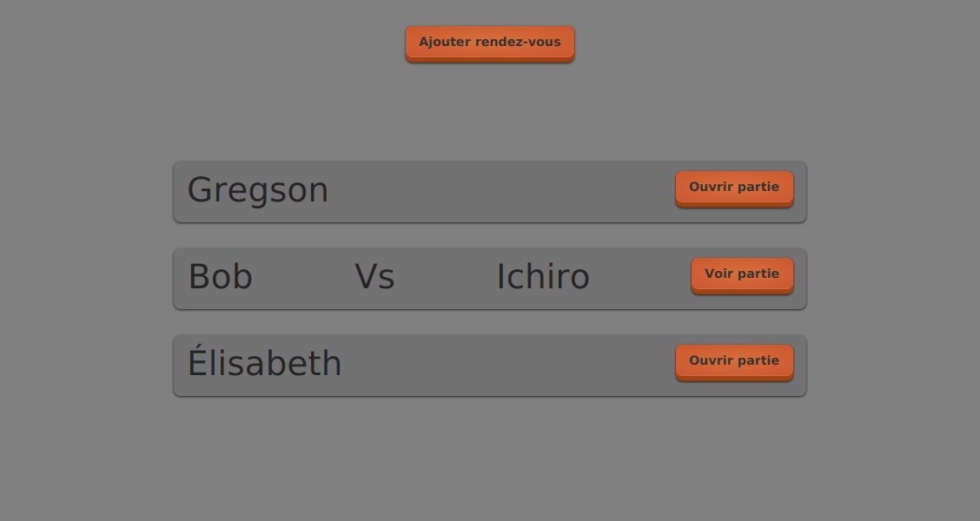Open Gregson's game with Ouvrir partie
Image resolution: width=980 pixels, height=521 pixels.
coord(734,188)
